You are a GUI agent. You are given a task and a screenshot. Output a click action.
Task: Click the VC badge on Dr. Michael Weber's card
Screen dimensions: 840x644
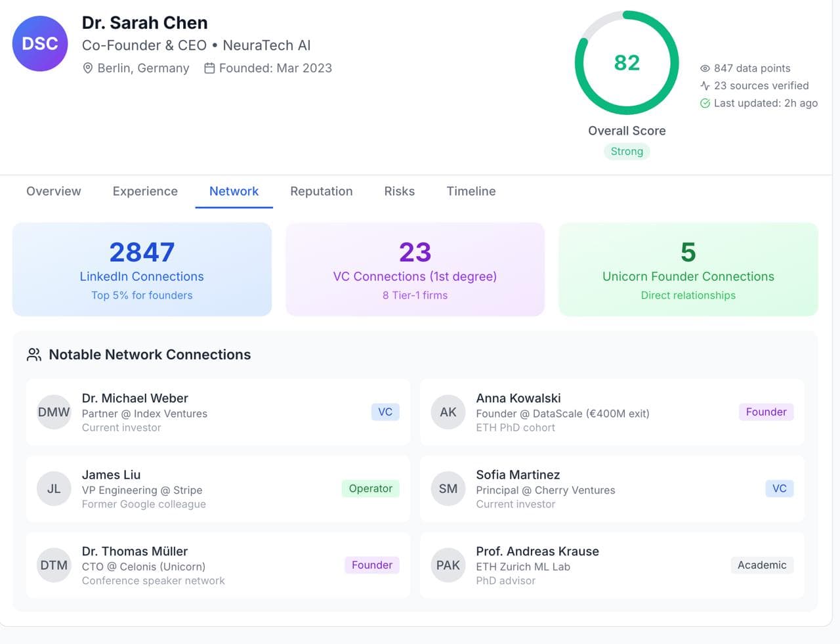tap(385, 412)
